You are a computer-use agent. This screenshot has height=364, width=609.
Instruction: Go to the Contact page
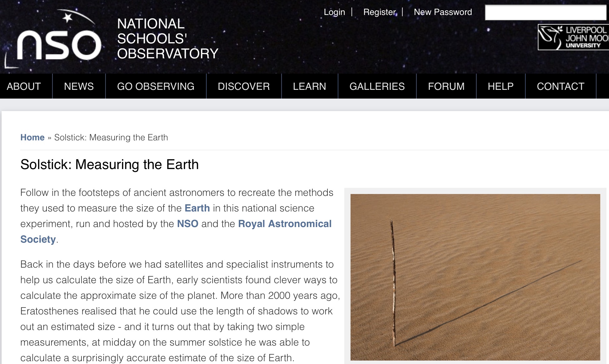(x=560, y=86)
